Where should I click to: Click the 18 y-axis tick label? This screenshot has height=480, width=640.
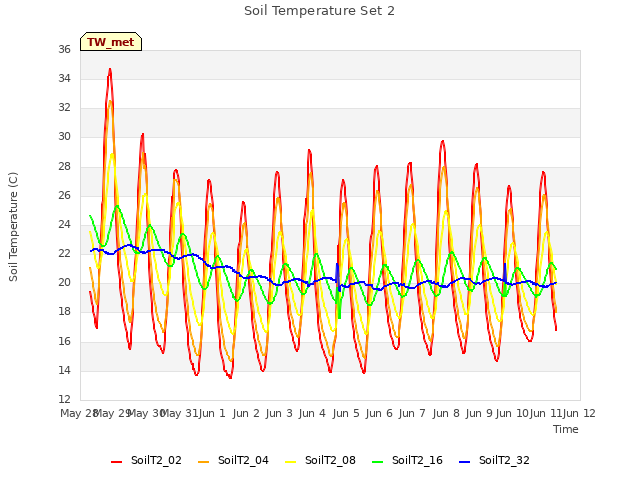(64, 312)
